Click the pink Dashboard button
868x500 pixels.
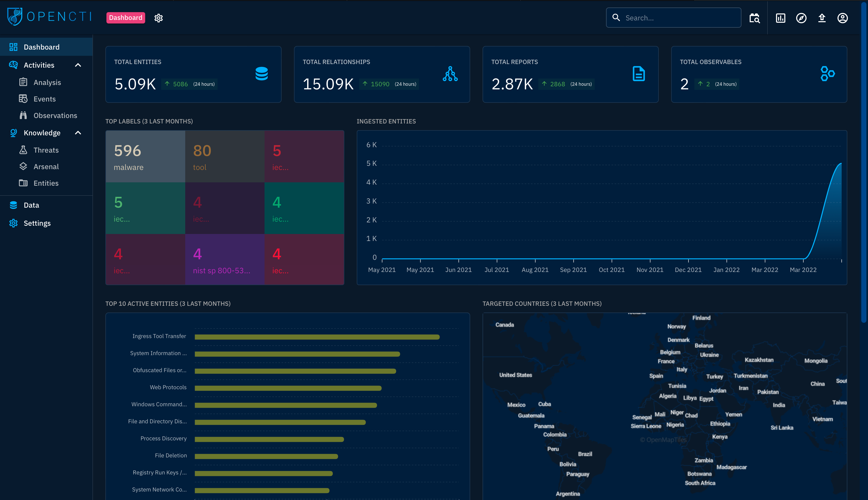click(x=125, y=18)
